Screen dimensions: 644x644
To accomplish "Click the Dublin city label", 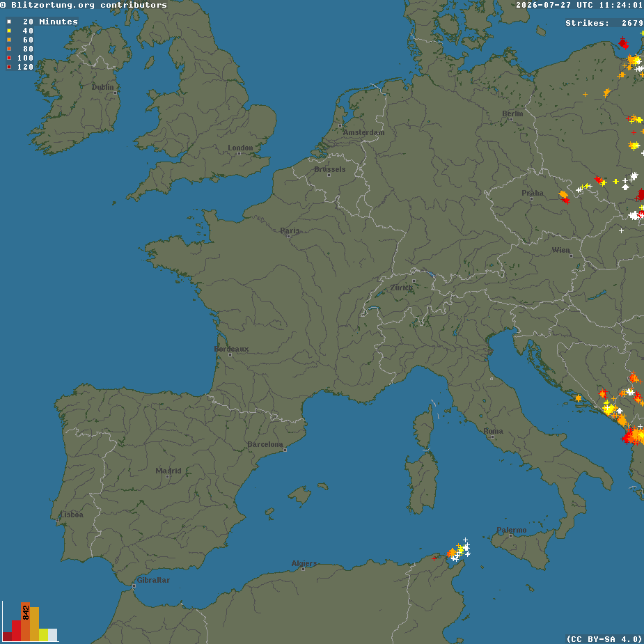I will (x=102, y=87).
